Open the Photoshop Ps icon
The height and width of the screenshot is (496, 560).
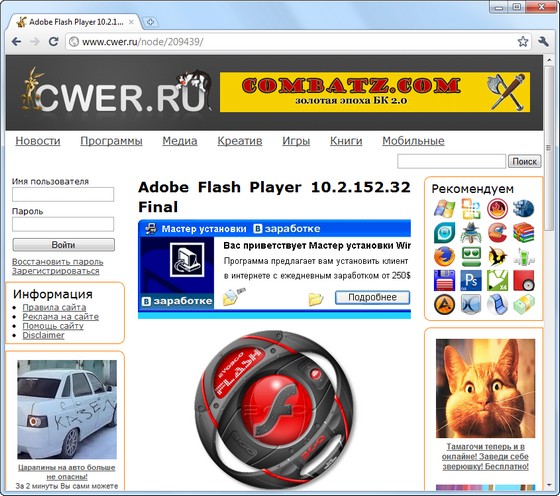tap(471, 280)
